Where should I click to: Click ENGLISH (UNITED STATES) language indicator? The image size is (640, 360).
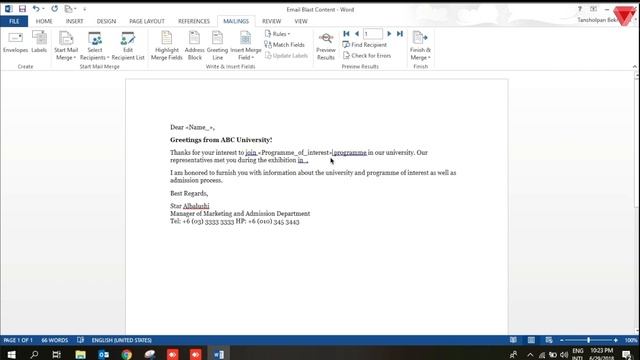tap(122, 340)
